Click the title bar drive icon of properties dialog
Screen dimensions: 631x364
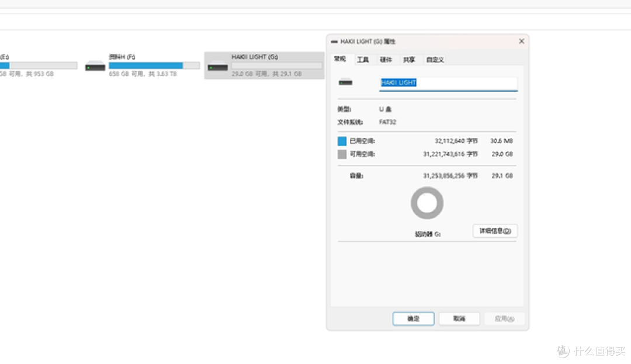[x=334, y=41]
